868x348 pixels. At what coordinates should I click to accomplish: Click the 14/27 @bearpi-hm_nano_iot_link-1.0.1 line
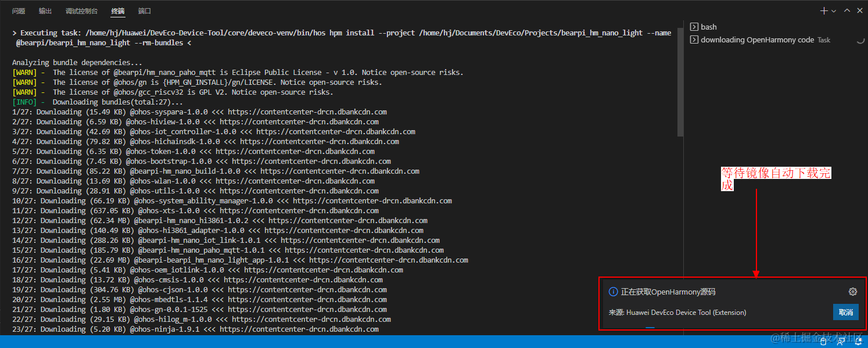click(225, 240)
